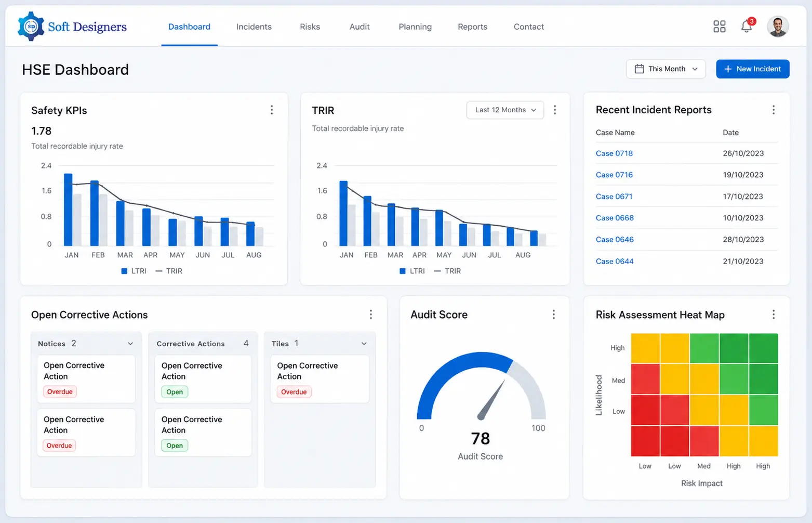Click plus icon on New Incident button

coord(728,69)
